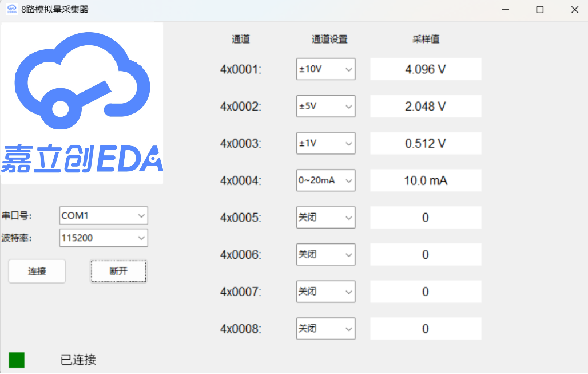
Task: Click the 4x0003: channel label
Action: (240, 143)
